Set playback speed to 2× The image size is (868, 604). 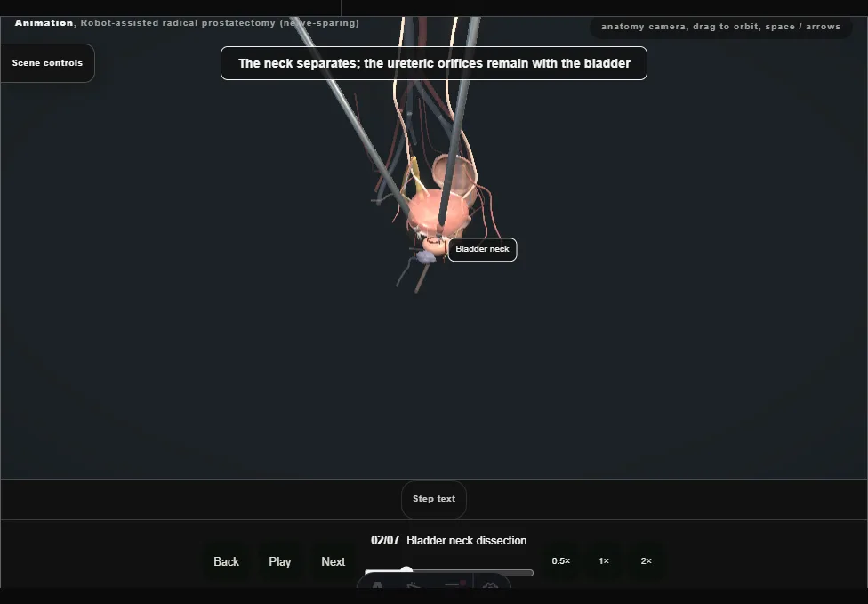point(646,560)
